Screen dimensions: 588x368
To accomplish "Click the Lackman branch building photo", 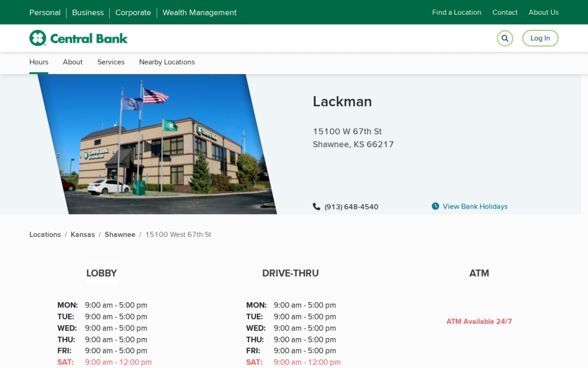I will click(157, 144).
